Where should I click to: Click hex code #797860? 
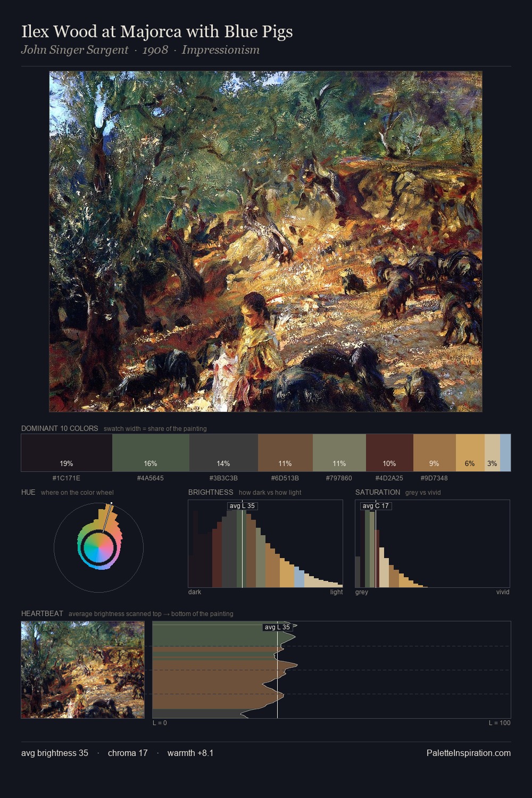(339, 478)
